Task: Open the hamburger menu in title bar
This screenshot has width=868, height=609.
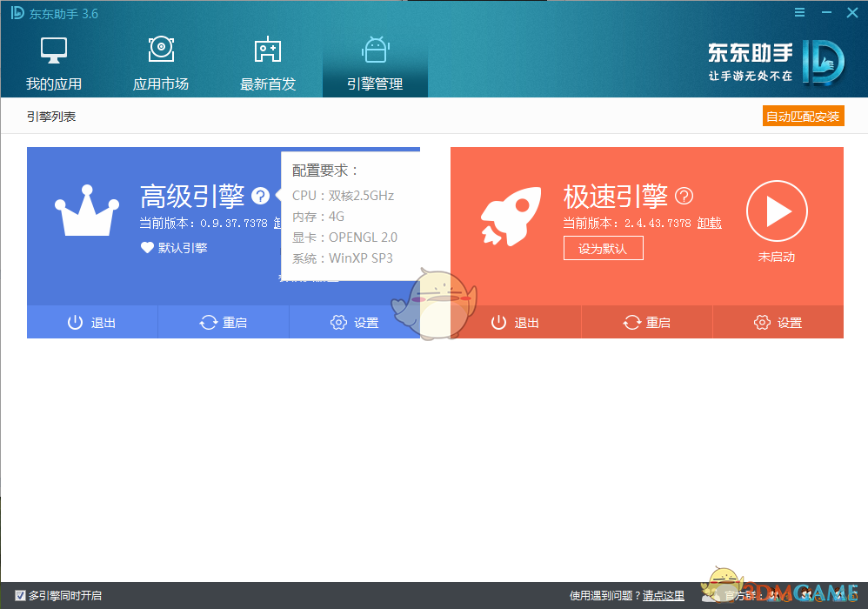Action: [799, 12]
